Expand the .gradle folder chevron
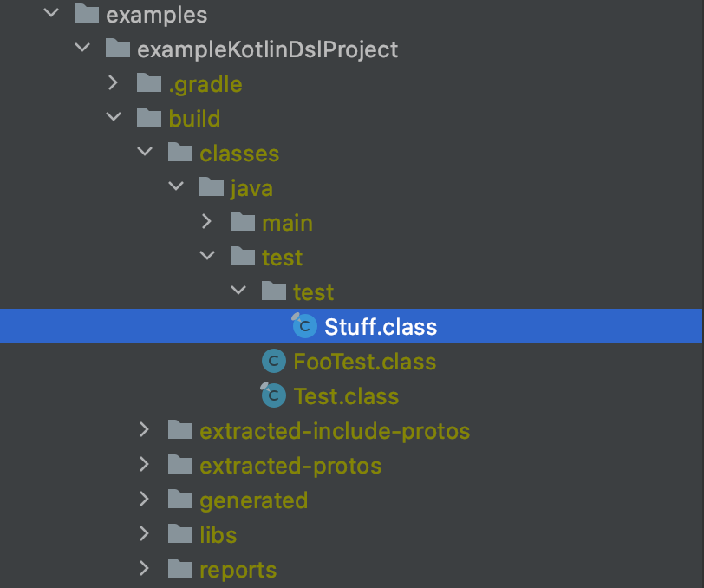 [x=114, y=83]
